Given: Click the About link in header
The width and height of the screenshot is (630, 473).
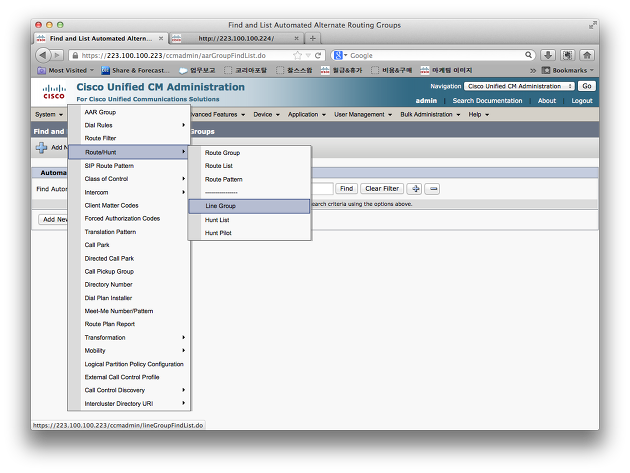Looking at the screenshot, I should pos(547,100).
